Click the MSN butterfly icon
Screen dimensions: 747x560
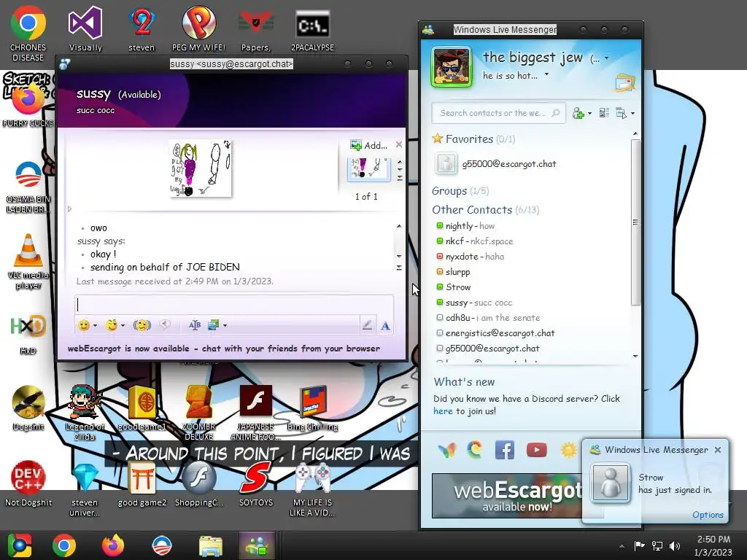point(446,449)
